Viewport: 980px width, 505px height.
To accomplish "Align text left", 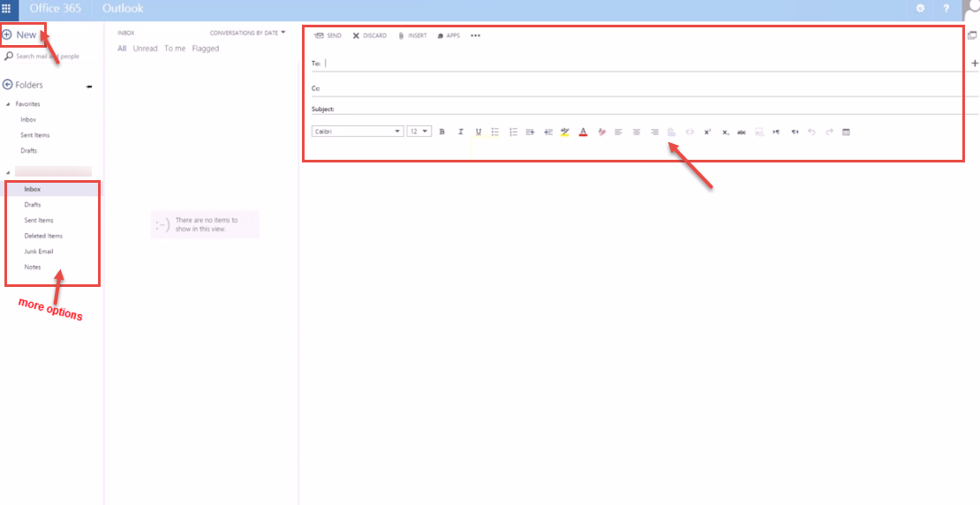I will coord(619,132).
